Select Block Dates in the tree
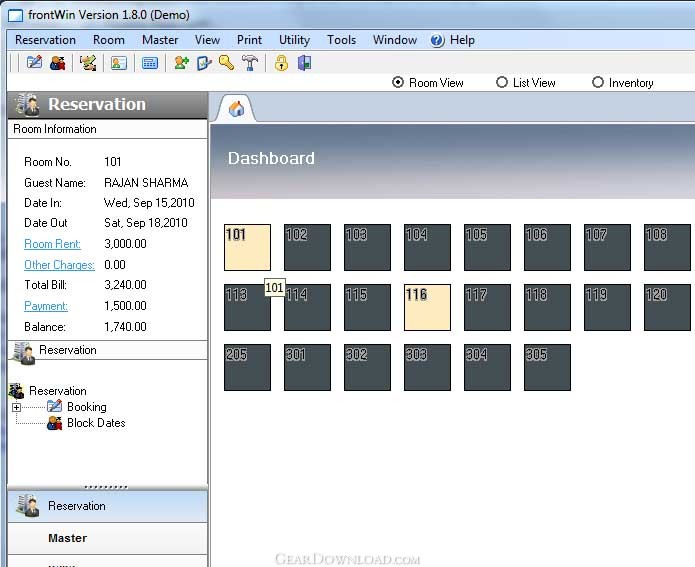 click(96, 423)
